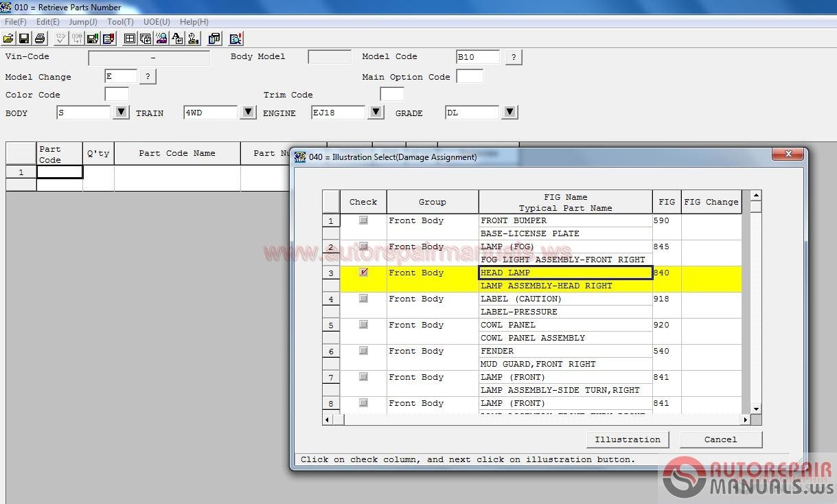Click the ? button beside Model Code
The width and height of the screenshot is (837, 504).
click(514, 57)
